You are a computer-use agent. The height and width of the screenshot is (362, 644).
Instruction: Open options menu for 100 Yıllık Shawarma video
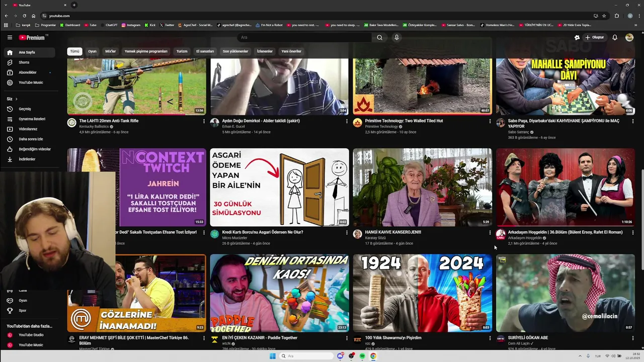click(490, 338)
